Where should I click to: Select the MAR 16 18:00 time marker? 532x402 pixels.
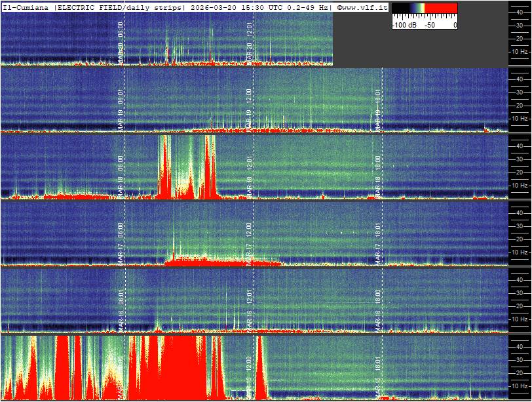coord(378,308)
